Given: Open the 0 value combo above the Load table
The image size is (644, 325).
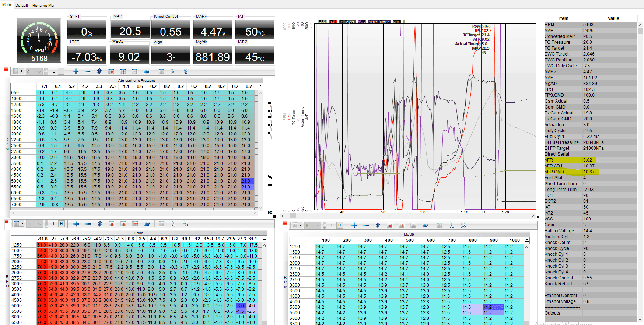Looking at the screenshot, I should [35, 224].
